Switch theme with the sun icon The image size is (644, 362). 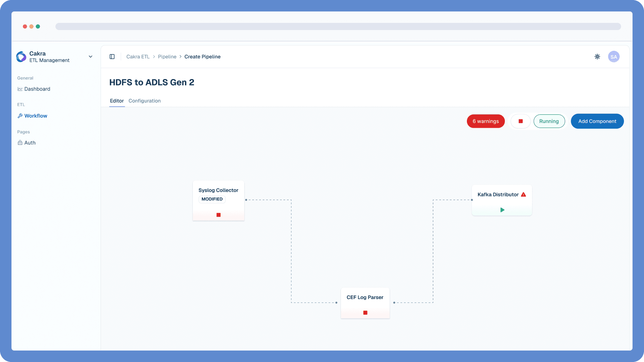597,57
